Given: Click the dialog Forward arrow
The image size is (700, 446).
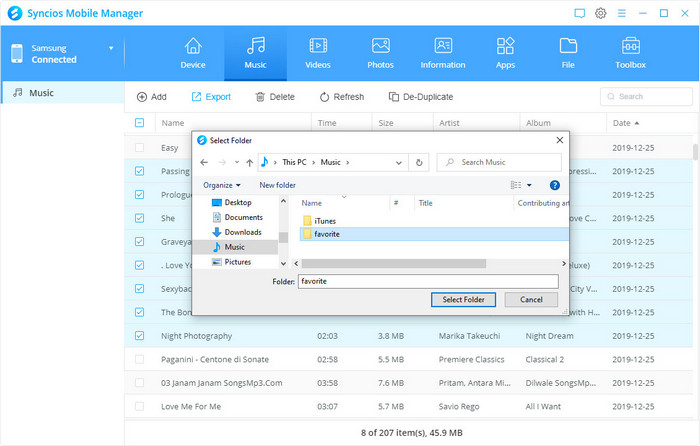Looking at the screenshot, I should coord(222,163).
